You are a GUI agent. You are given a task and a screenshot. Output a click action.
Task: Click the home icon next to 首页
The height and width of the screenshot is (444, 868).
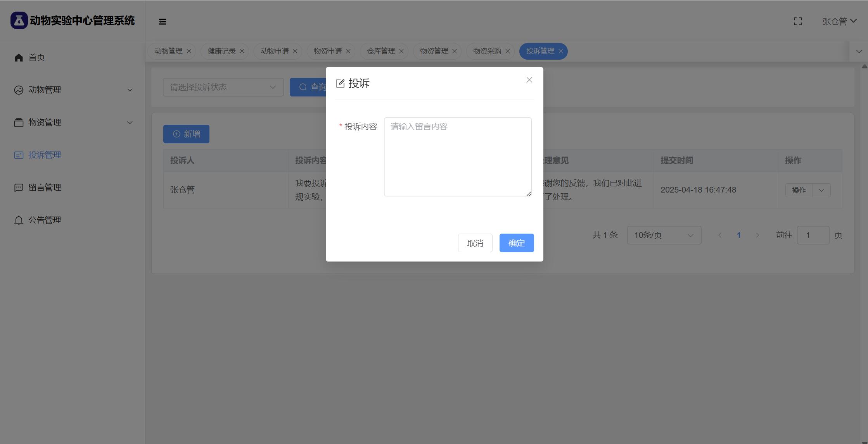pos(19,58)
